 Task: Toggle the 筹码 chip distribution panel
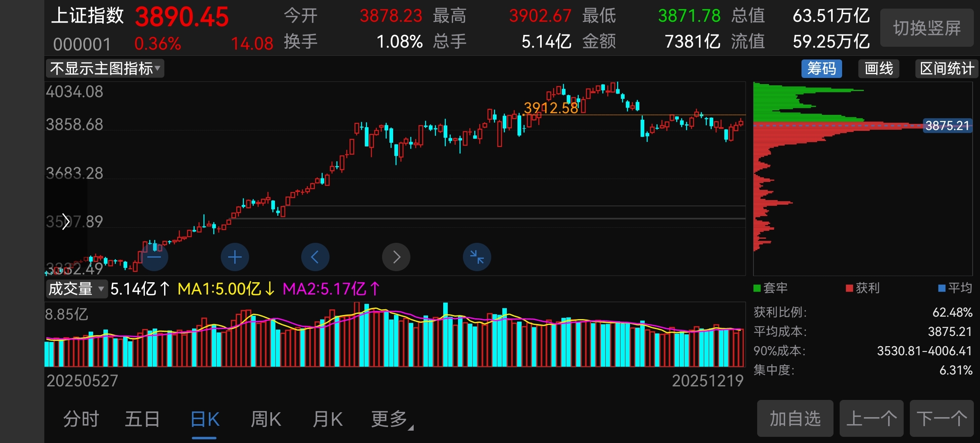(x=822, y=69)
